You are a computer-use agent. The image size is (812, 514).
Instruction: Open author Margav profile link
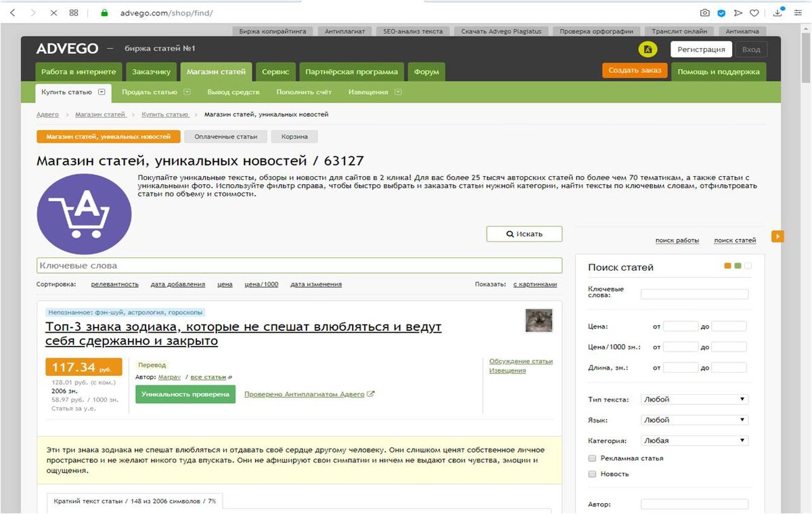(x=169, y=377)
